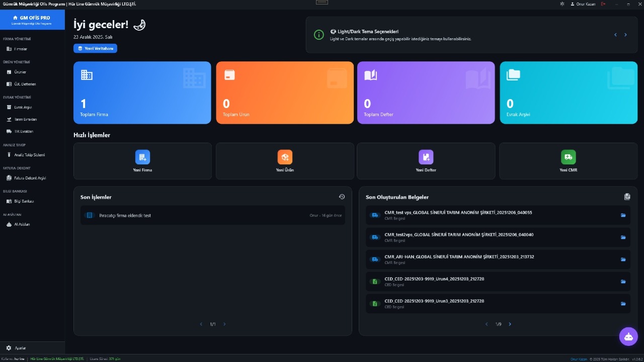Click the previous page chevron in Son İşlemler

(x=201, y=324)
